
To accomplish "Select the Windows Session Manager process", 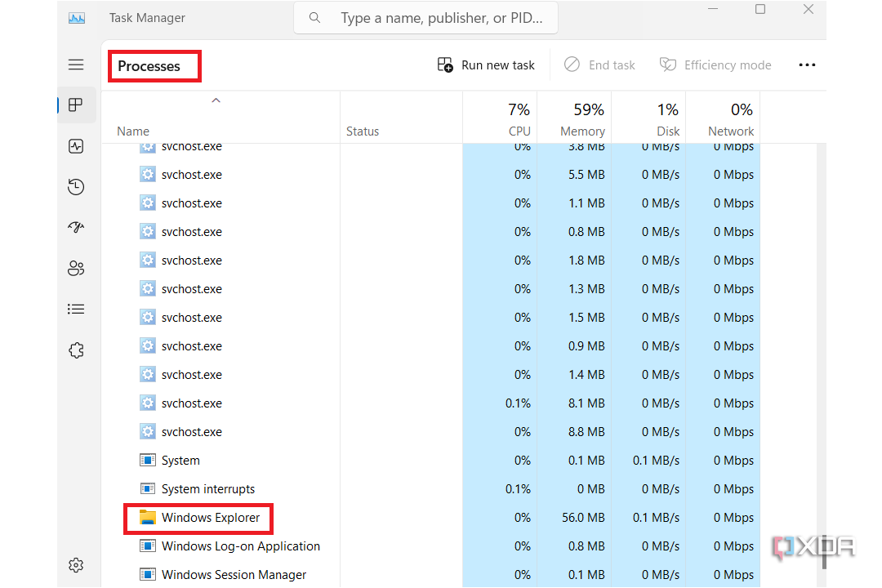I will click(234, 575).
